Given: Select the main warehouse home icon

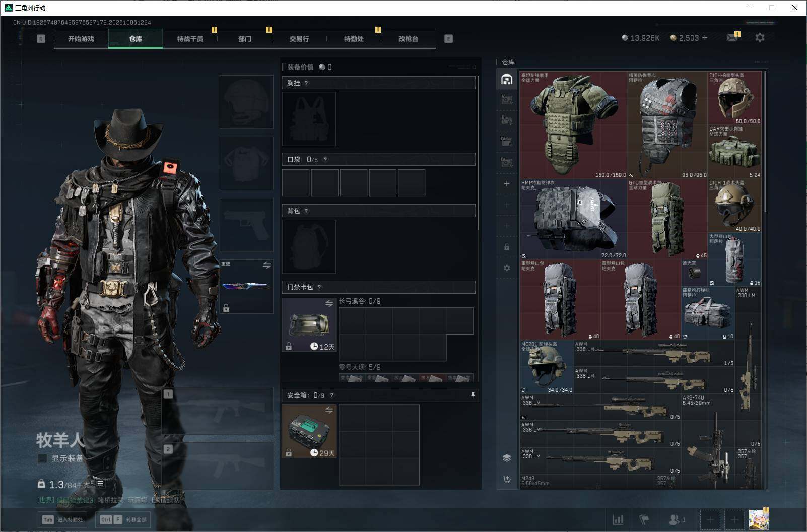Looking at the screenshot, I should click(507, 79).
